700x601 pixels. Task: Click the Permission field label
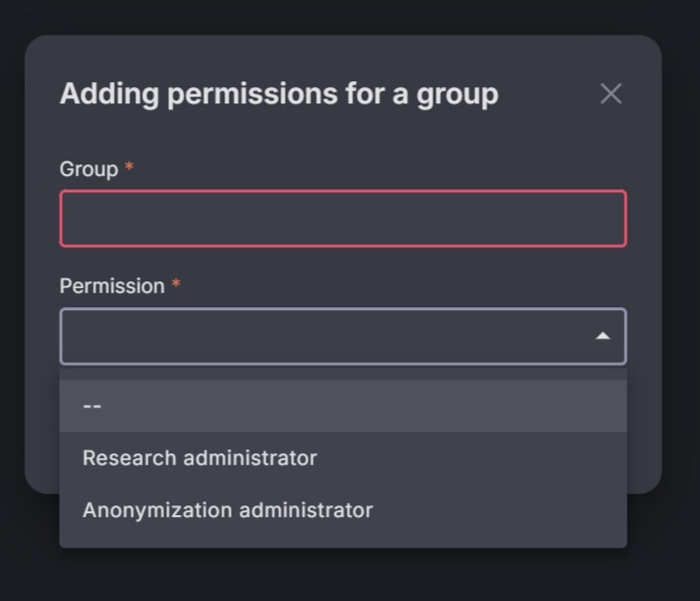click(112, 286)
